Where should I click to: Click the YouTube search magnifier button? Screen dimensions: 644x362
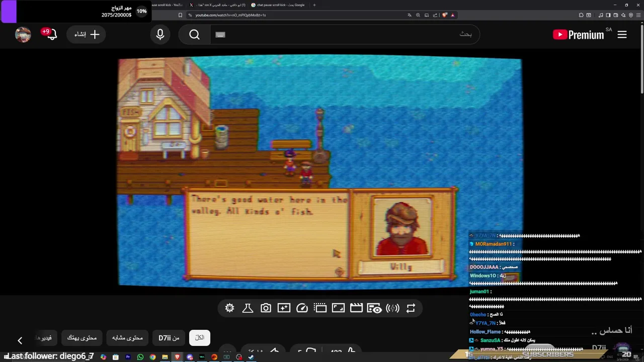point(195,35)
